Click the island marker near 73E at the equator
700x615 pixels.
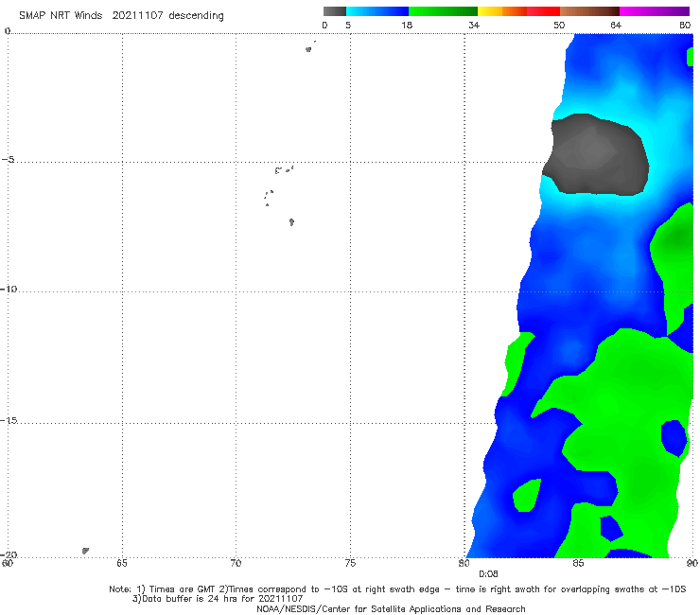[x=308, y=49]
